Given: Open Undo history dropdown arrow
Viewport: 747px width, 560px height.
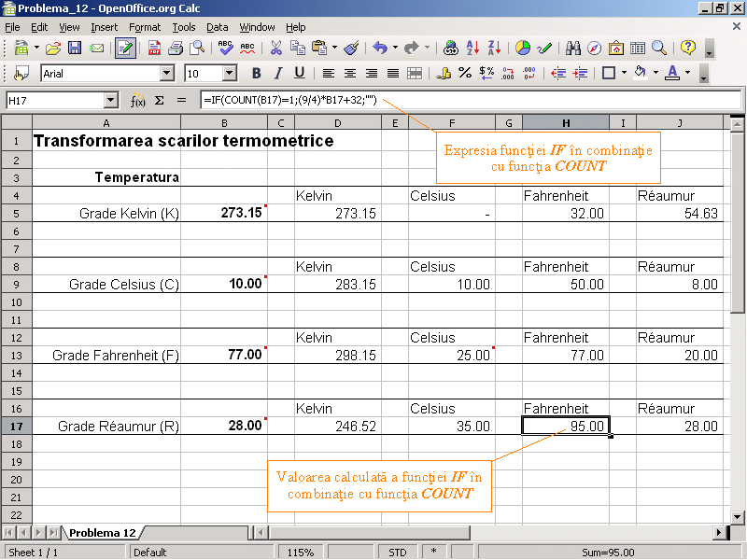Looking at the screenshot, I should click(395, 48).
